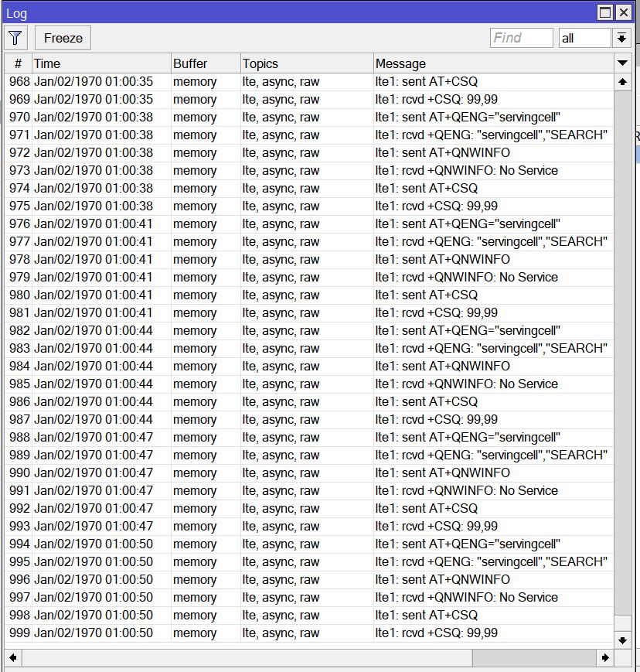Select row 972 message 'sent AT+QNWINFO'
The width and height of the screenshot is (640, 672).
click(x=443, y=152)
